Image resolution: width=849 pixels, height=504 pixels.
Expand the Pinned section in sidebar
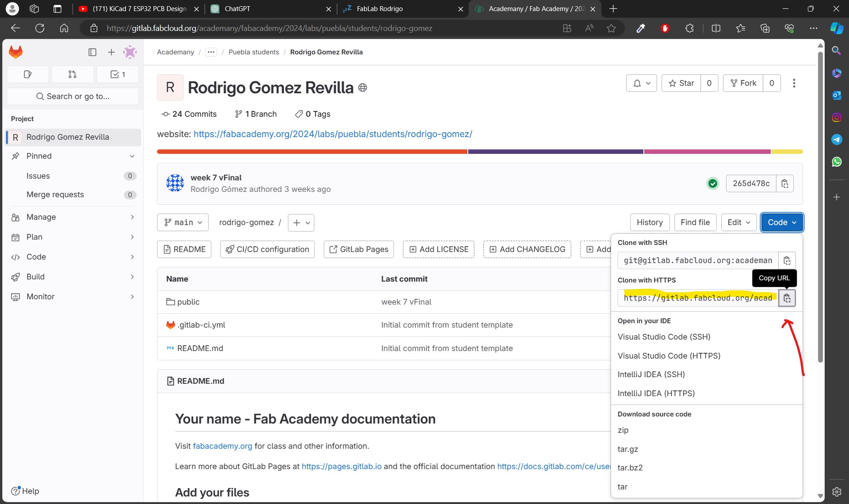coord(73,156)
